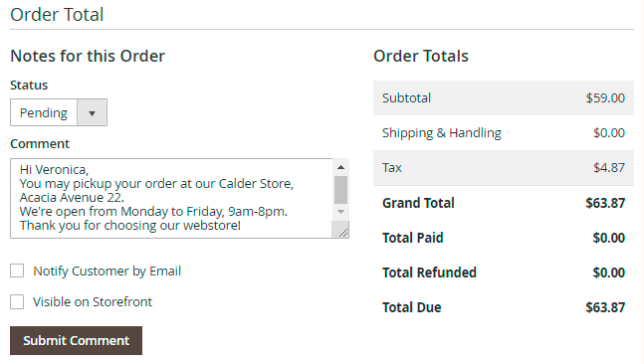The image size is (644, 364).
Task: Click the Status field label
Action: coord(29,85)
